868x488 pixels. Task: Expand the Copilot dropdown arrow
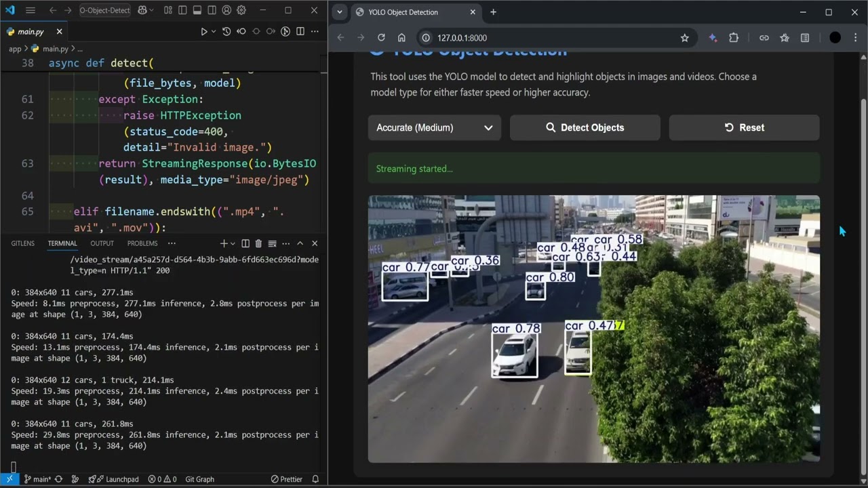tap(151, 10)
